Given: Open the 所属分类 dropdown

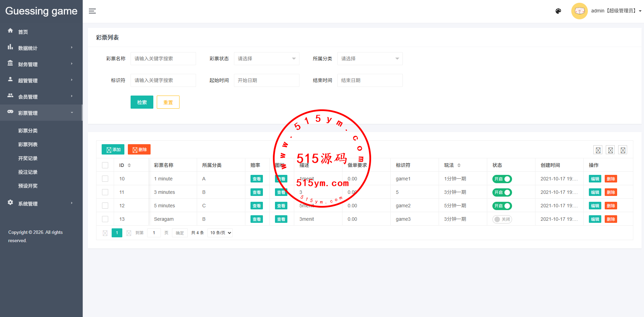Looking at the screenshot, I should coord(370,59).
